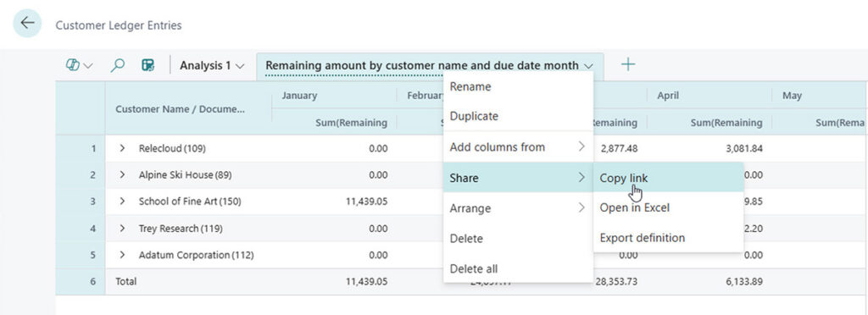
Task: Click the Total row label
Action: point(126,281)
